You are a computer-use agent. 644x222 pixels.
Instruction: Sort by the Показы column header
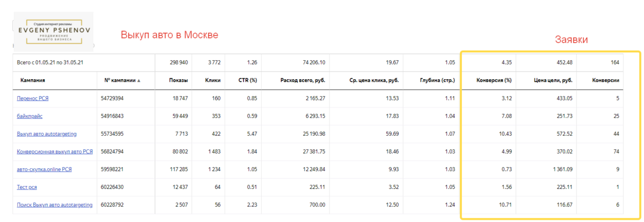tap(179, 80)
